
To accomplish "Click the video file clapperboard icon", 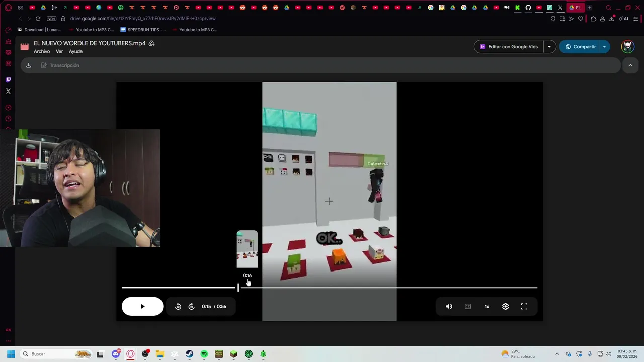I will 24,47.
